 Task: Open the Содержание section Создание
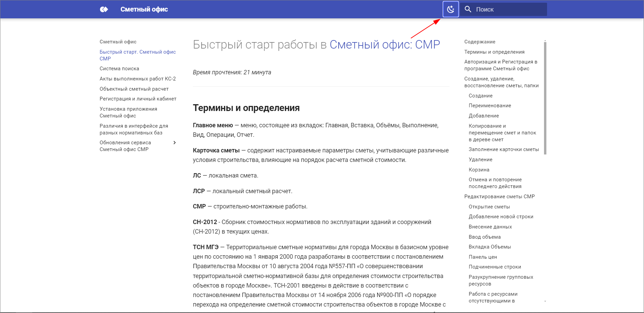tap(481, 96)
